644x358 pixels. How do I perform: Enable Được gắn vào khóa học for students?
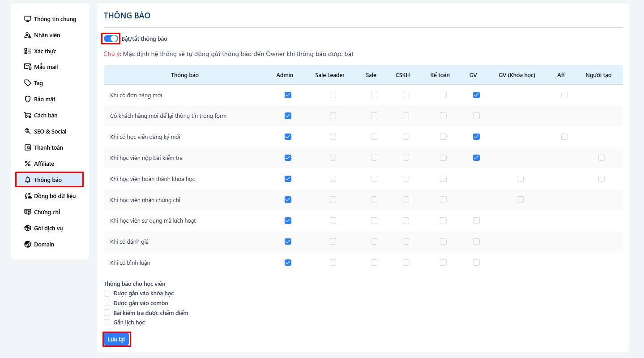coord(107,293)
